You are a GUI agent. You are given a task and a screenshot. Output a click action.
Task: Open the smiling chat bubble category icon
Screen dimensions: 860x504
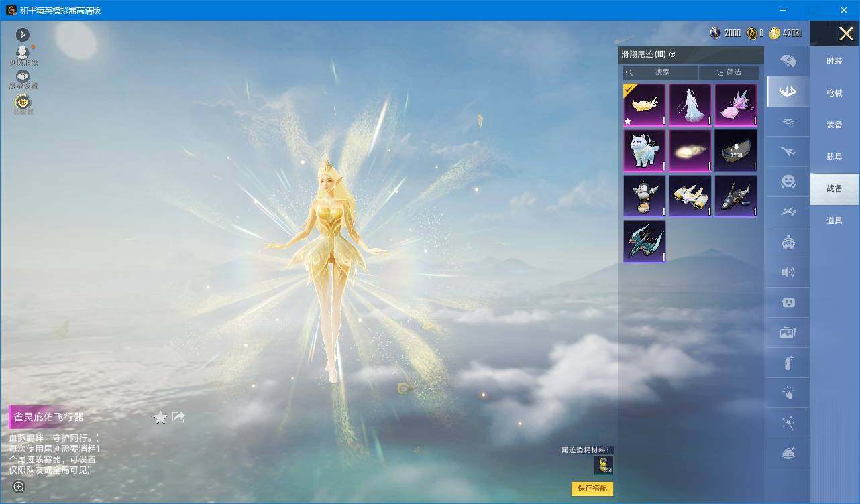[788, 302]
